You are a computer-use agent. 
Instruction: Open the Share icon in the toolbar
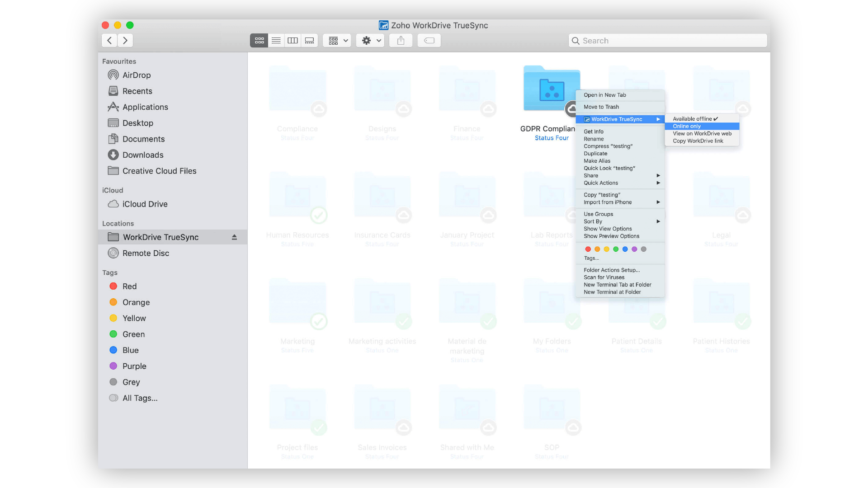(x=401, y=40)
